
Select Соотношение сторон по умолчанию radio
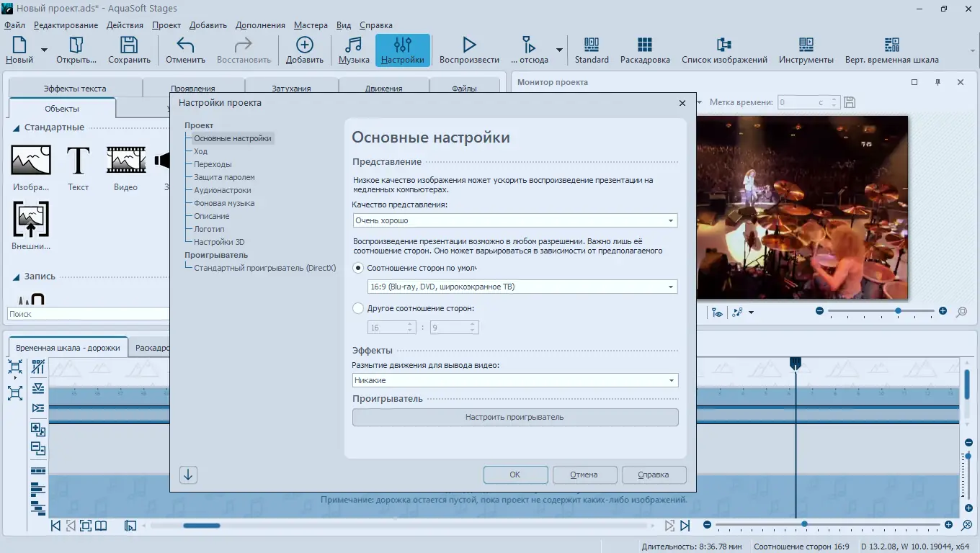[x=359, y=268]
